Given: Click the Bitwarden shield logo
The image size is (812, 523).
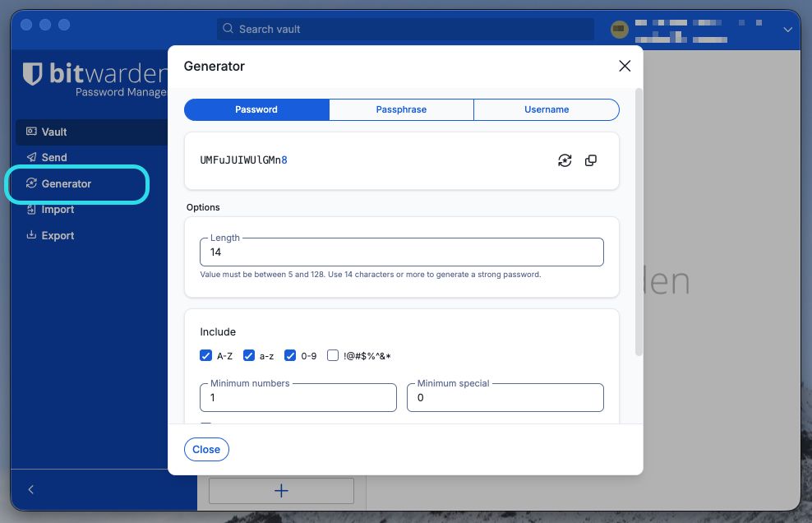Looking at the screenshot, I should pyautogui.click(x=31, y=74).
